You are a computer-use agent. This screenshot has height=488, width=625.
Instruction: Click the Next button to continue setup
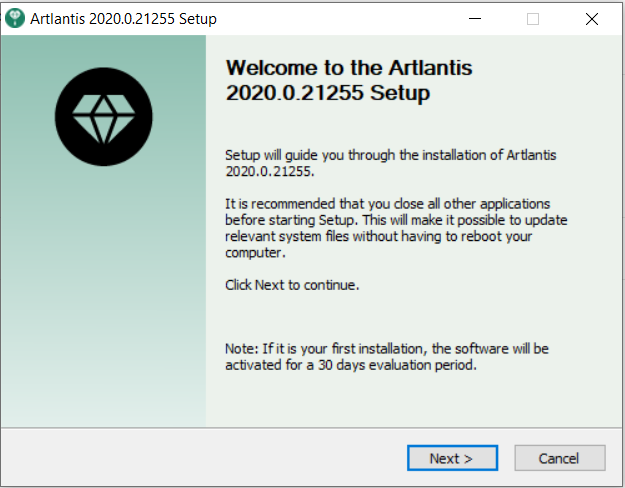[452, 458]
